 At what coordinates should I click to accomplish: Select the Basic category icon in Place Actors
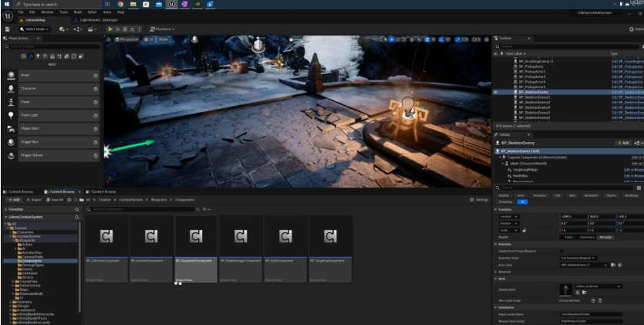tap(31, 56)
